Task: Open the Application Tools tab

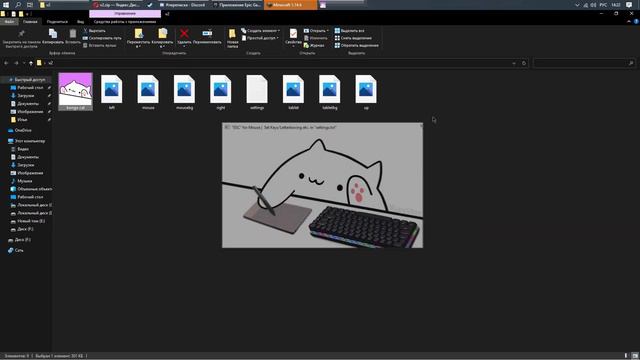Action: pos(125,22)
